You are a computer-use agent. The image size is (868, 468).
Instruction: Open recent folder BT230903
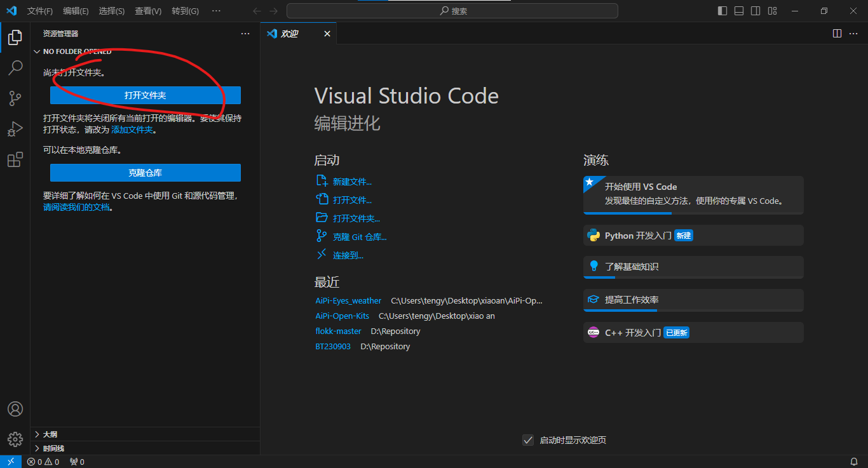(x=333, y=346)
